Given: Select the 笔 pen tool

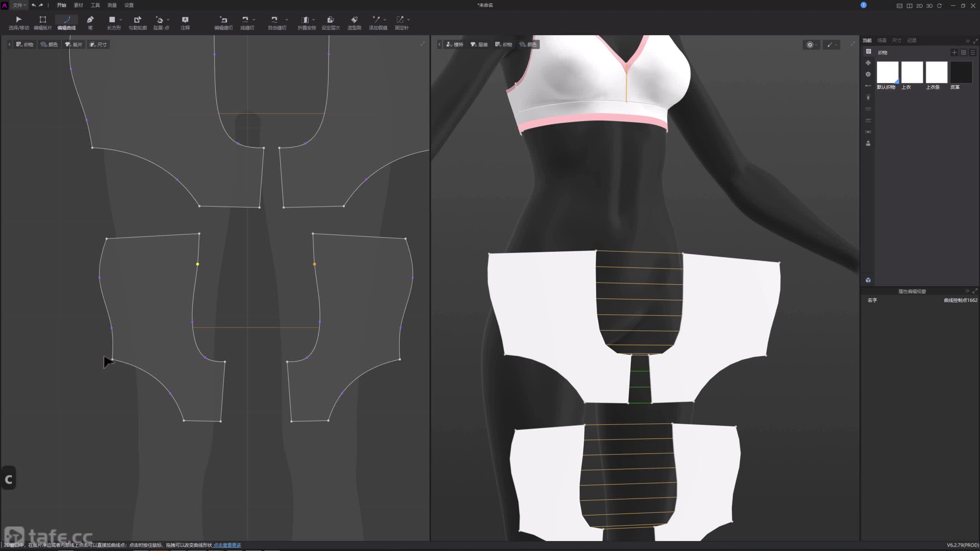Looking at the screenshot, I should click(90, 23).
